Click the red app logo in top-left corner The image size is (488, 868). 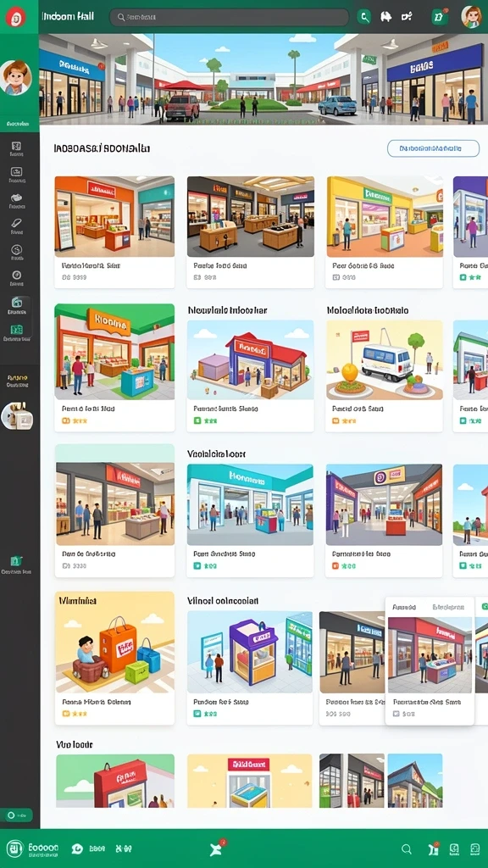tap(15, 17)
